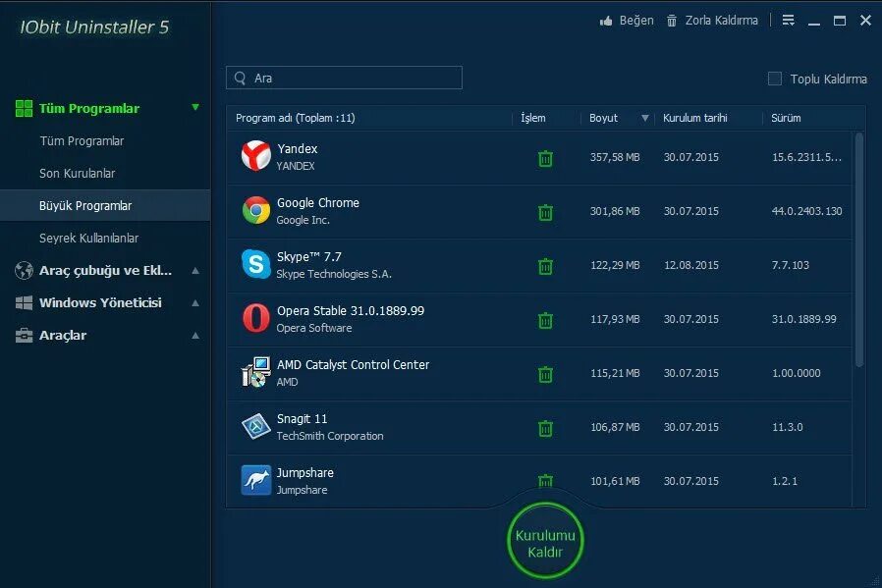Image resolution: width=882 pixels, height=588 pixels.
Task: Click the Google Chrome logo icon
Action: click(x=256, y=210)
